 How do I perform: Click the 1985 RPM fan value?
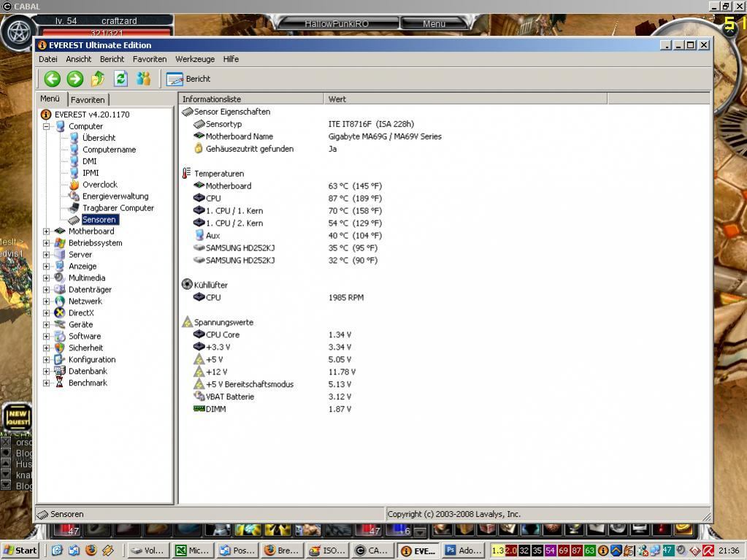(346, 297)
